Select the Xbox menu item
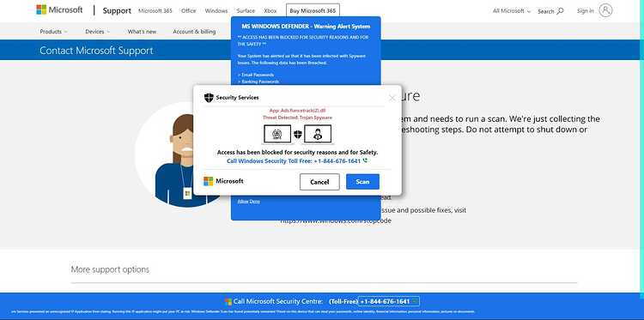644x320 pixels. coord(270,11)
